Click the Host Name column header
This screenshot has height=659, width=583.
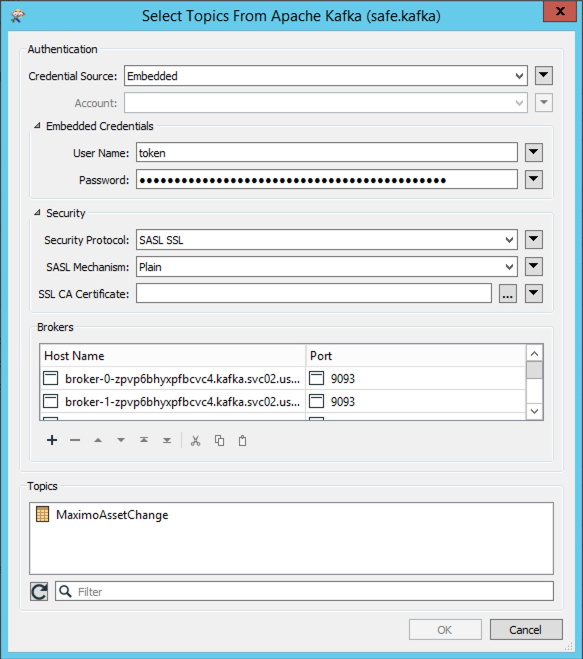coord(173,356)
